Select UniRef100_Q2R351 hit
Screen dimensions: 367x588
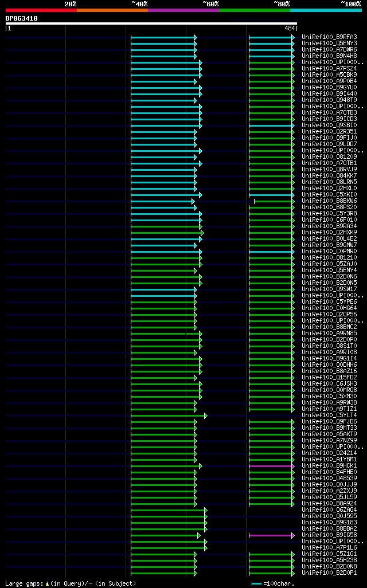click(x=330, y=132)
